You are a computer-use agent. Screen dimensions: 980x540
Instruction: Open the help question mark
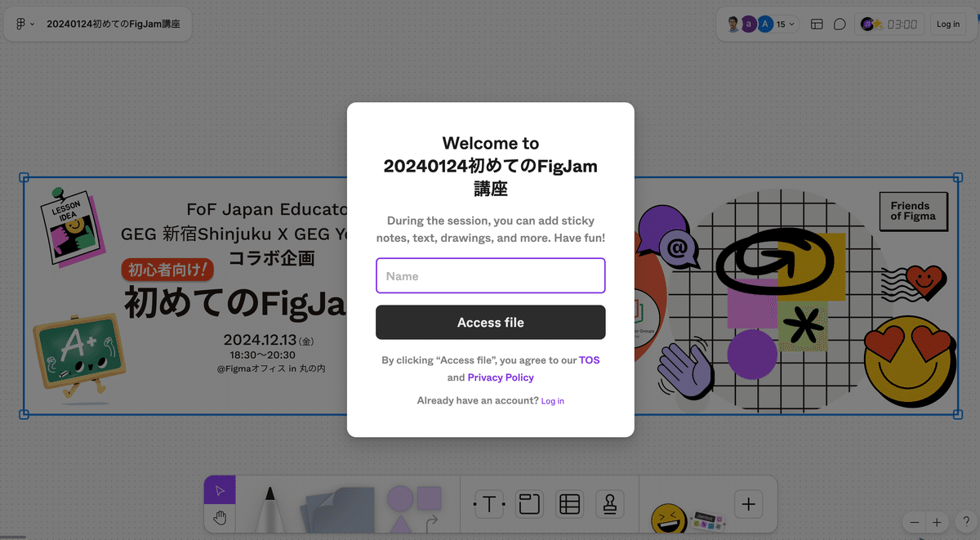pyautogui.click(x=964, y=521)
